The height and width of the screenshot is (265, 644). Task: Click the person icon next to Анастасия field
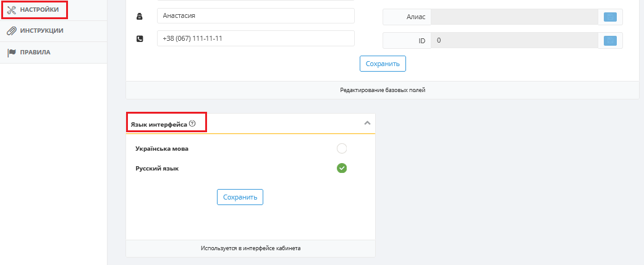point(140,17)
